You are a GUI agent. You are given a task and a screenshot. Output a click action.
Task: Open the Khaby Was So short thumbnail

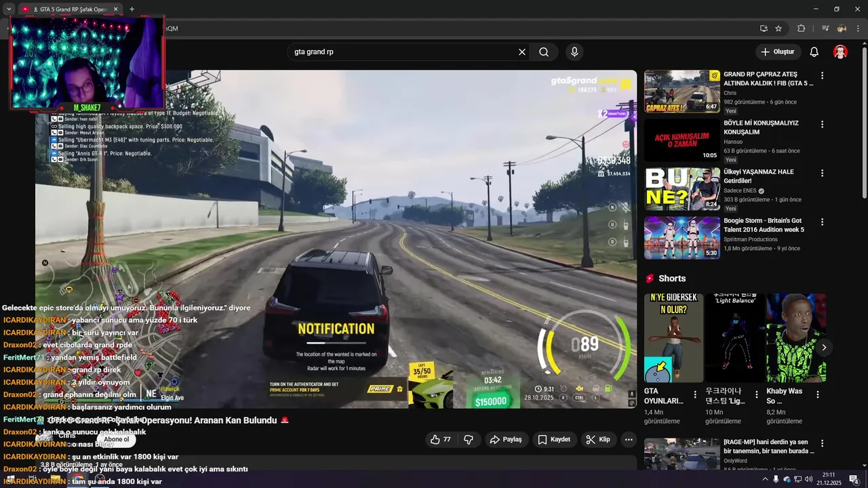(795, 338)
